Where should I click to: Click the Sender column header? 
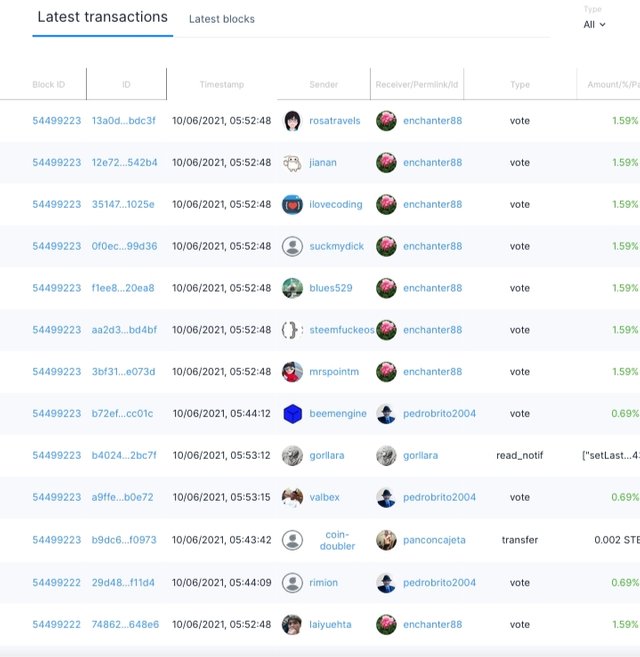(x=324, y=85)
